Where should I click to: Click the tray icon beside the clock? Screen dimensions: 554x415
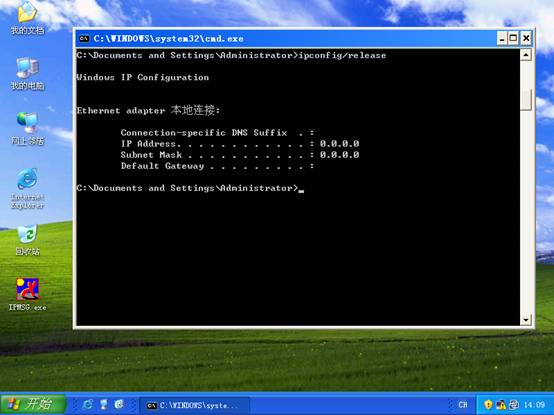[x=514, y=404]
